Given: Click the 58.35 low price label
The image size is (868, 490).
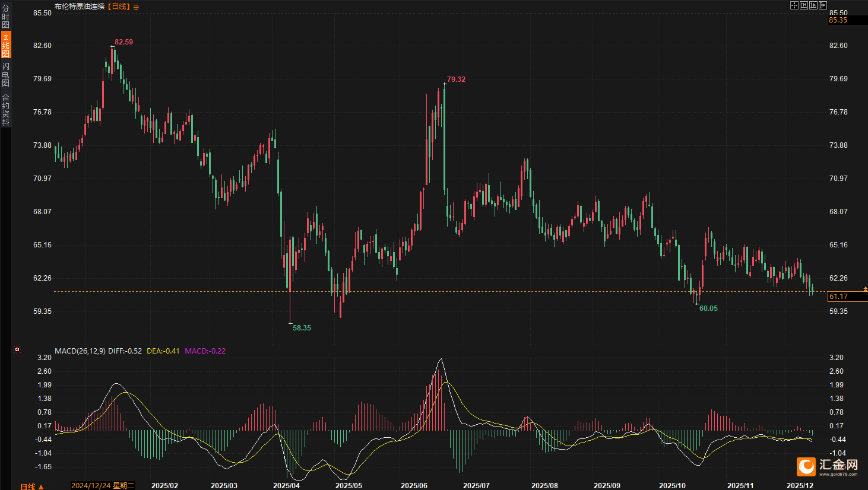Looking at the screenshot, I should (x=302, y=328).
